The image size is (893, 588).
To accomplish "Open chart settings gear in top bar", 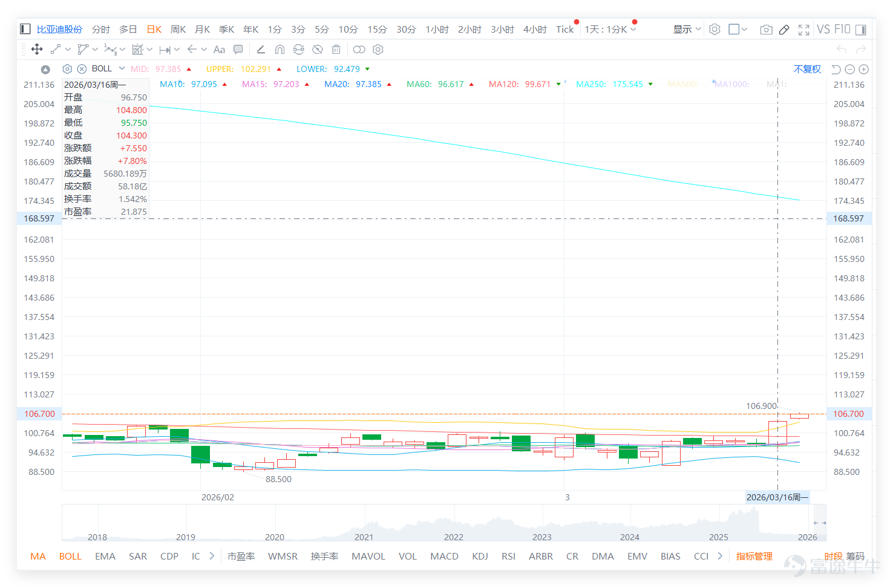I will click(x=715, y=29).
